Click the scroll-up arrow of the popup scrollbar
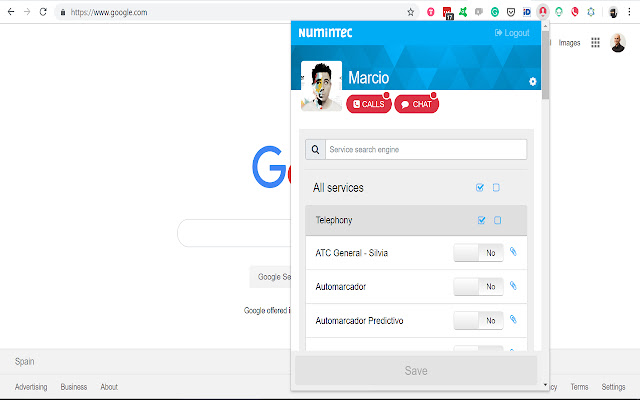 (x=545, y=27)
